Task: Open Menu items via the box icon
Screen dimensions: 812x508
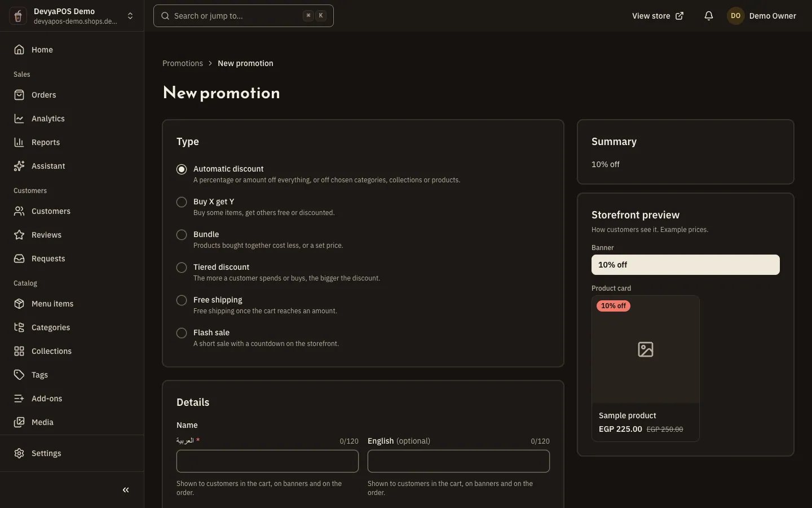Action: [19, 304]
